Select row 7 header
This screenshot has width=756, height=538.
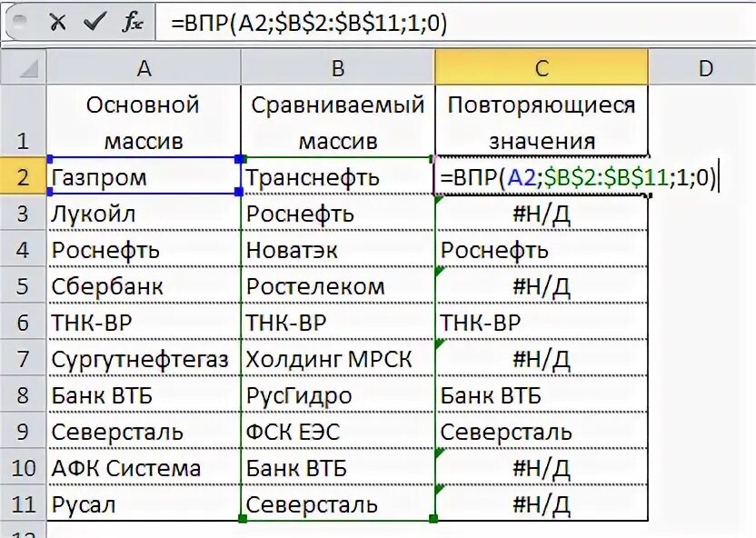(x=23, y=358)
